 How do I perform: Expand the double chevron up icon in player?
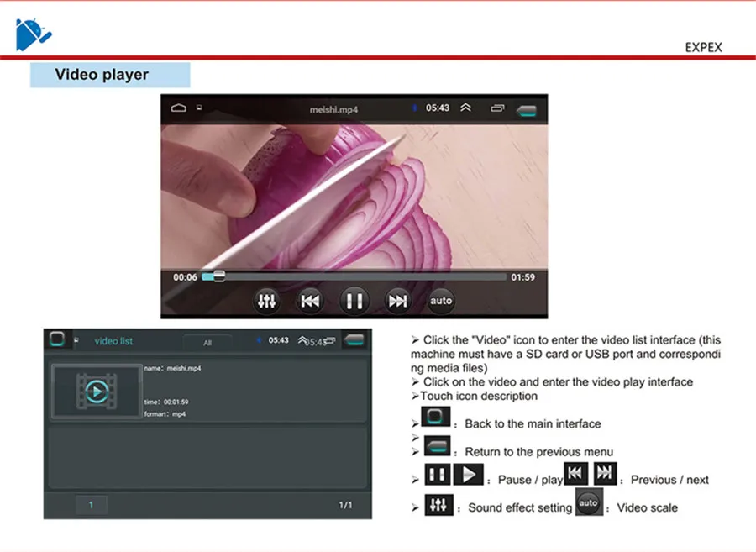465,108
